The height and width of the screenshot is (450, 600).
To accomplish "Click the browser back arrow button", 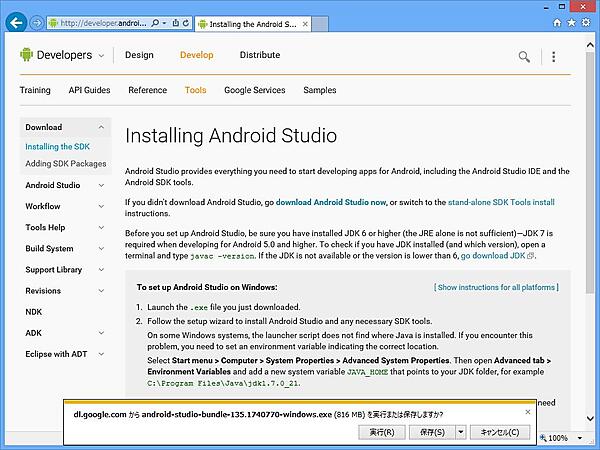I will [15, 21].
